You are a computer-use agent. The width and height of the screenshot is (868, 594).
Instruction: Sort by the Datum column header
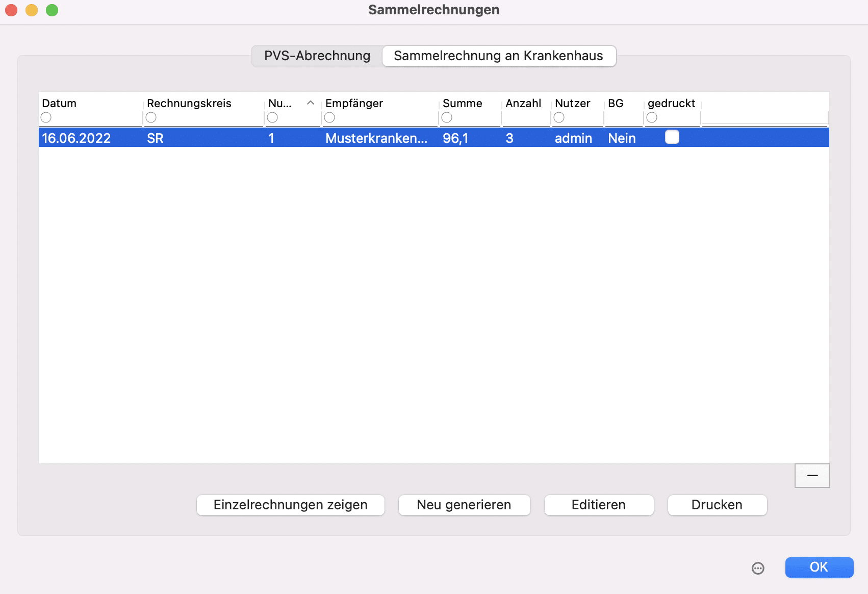59,103
